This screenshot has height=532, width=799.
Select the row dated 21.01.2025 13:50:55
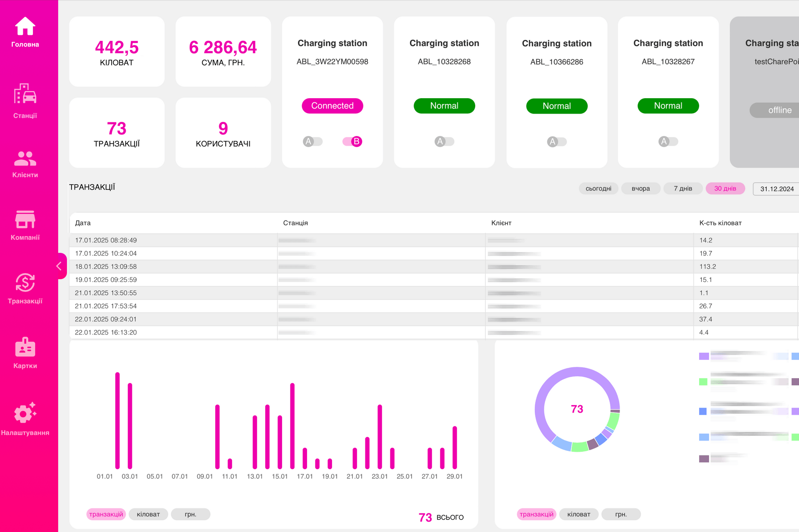pos(433,293)
